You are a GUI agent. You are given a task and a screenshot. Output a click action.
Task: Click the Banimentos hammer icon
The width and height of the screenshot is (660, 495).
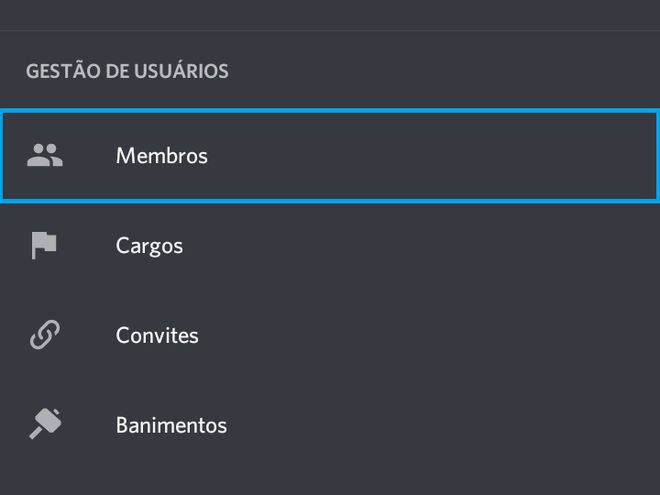(45, 424)
